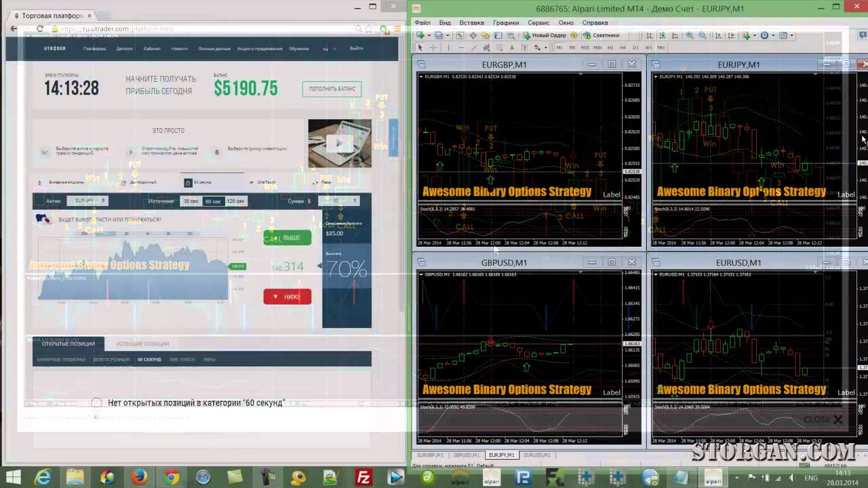Toggle Market Watch window icon
The width and height of the screenshot is (868, 488).
coord(460,35)
